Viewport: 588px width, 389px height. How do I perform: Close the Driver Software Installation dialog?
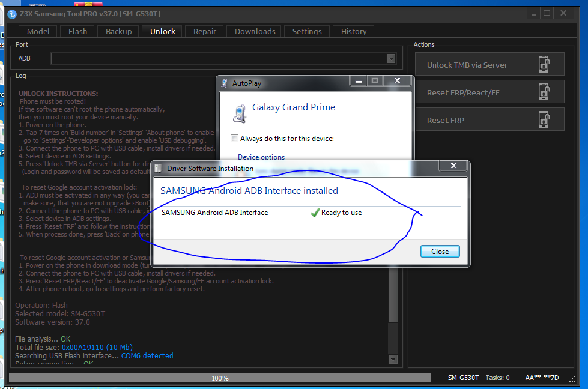[x=440, y=251]
